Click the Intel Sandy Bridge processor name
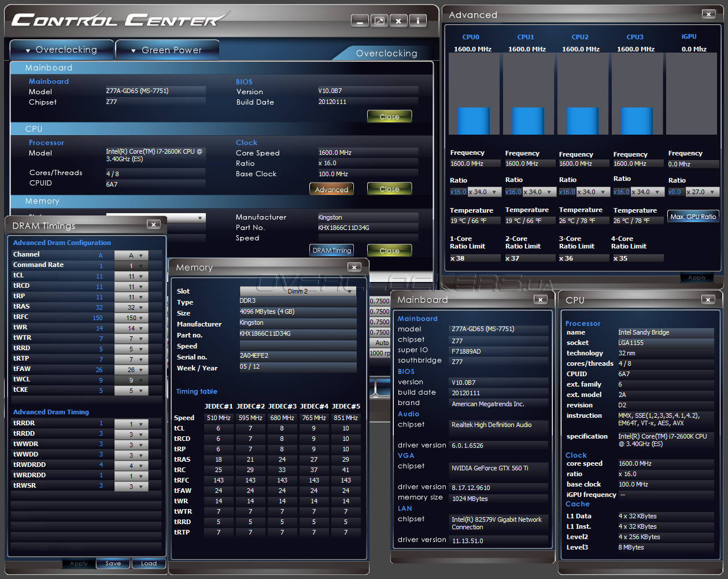The height and width of the screenshot is (579, 728). [666, 333]
